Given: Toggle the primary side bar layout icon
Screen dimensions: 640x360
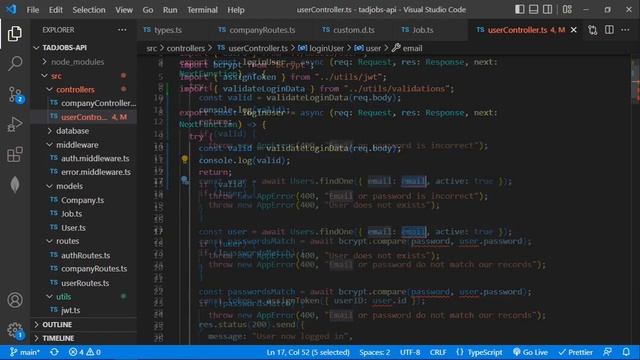Looking at the screenshot, I should tap(519, 9).
